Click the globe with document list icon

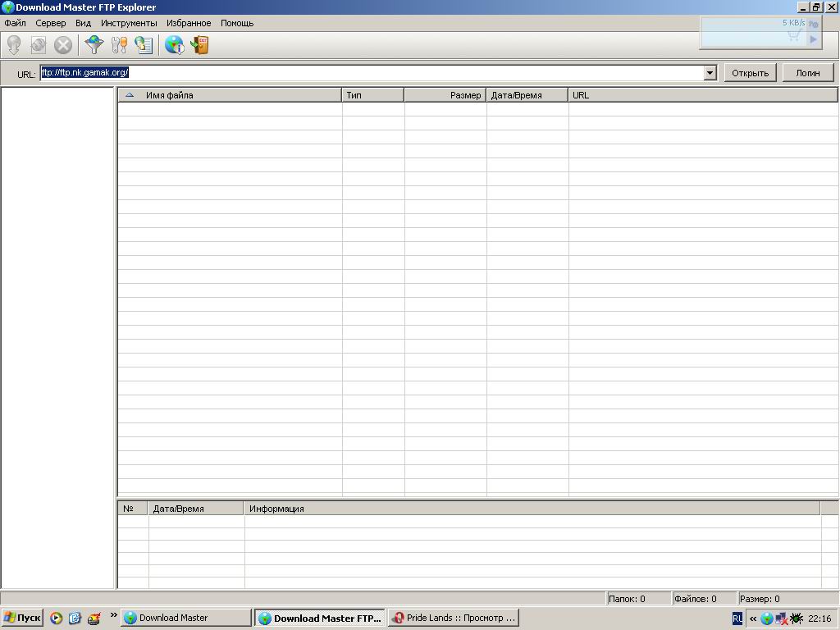pyautogui.click(x=144, y=45)
